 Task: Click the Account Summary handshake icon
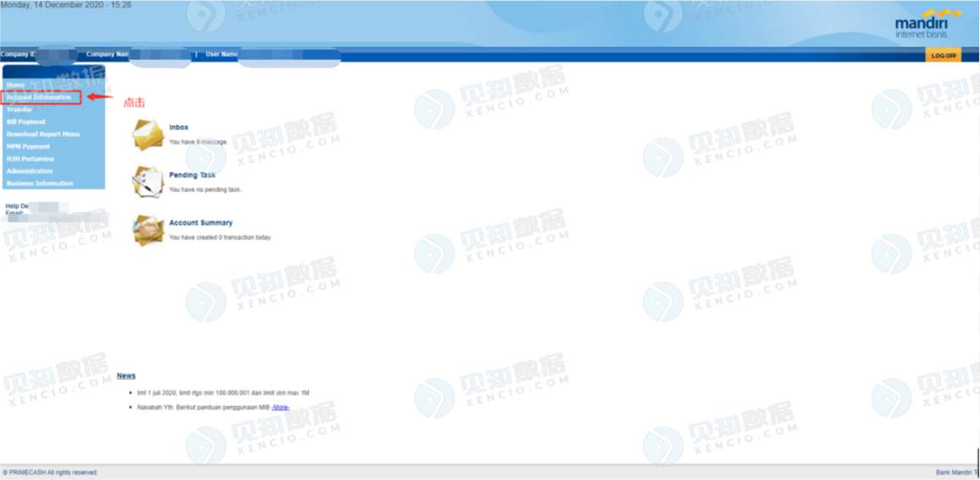[148, 230]
